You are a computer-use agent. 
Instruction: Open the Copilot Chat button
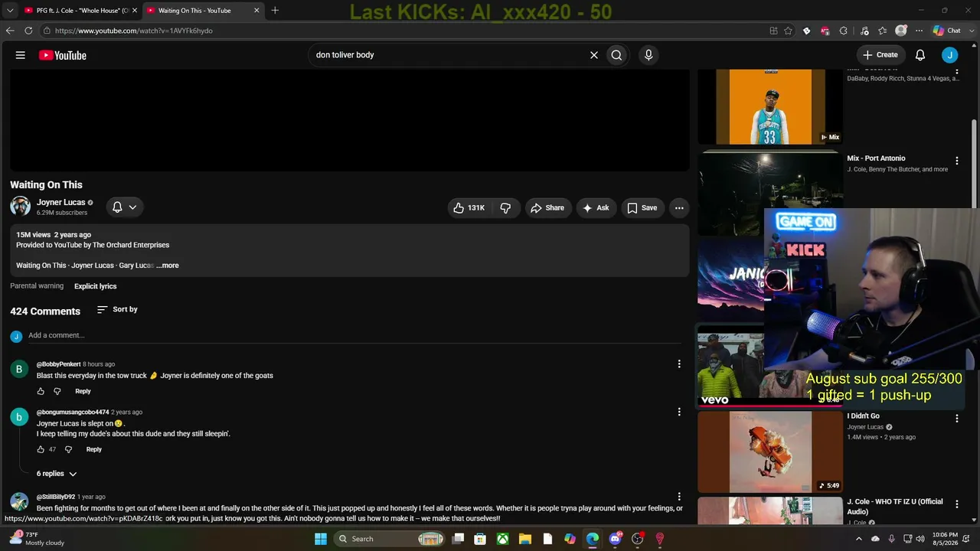947,31
